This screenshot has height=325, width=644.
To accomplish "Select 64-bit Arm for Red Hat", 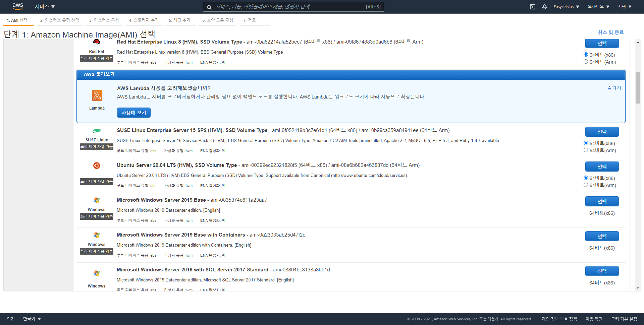I will click(x=586, y=62).
